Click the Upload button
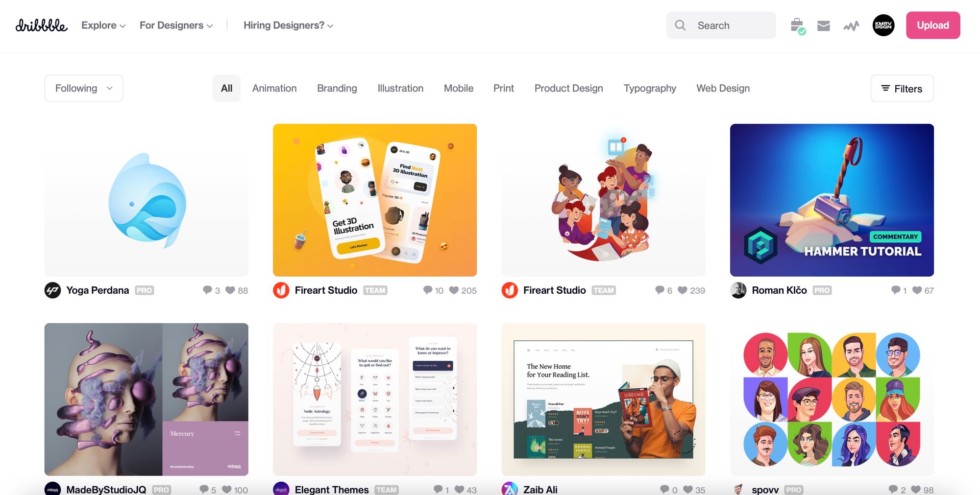 (x=933, y=25)
